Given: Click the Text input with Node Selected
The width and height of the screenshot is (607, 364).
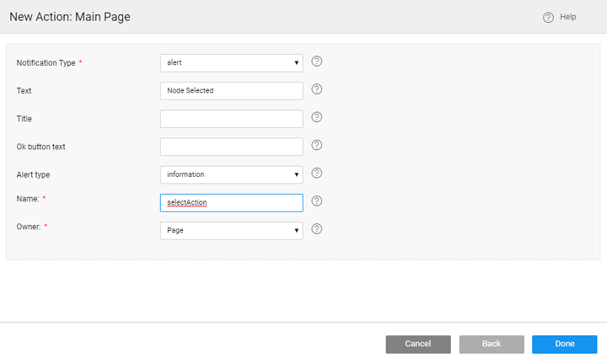Looking at the screenshot, I should 231,91.
